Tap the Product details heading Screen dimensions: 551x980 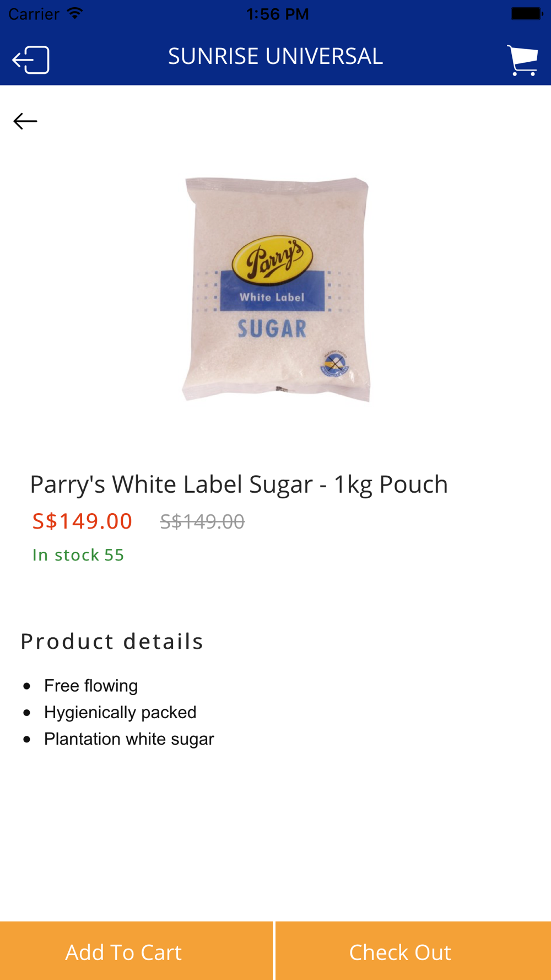[x=112, y=641]
